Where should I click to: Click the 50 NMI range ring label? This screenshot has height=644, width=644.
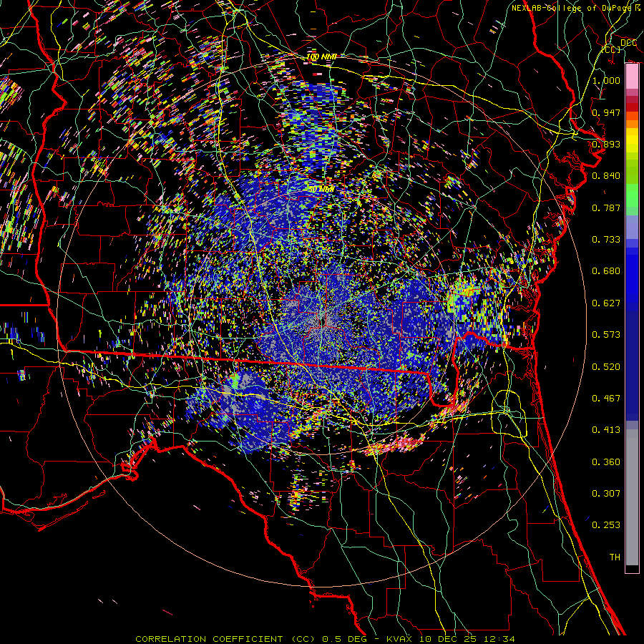(321, 190)
